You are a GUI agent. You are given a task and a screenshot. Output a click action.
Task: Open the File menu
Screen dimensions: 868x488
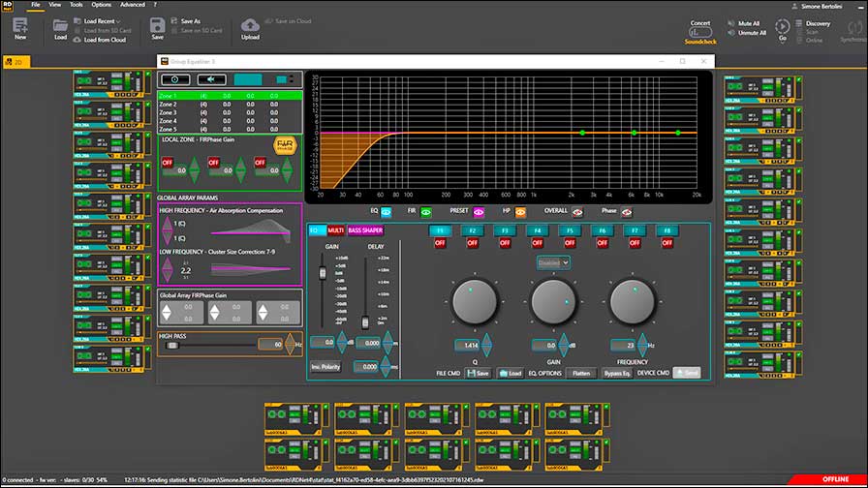36,5
